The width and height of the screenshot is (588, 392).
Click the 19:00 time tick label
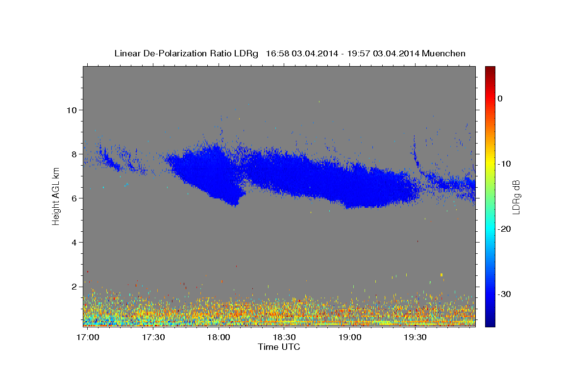click(349, 337)
